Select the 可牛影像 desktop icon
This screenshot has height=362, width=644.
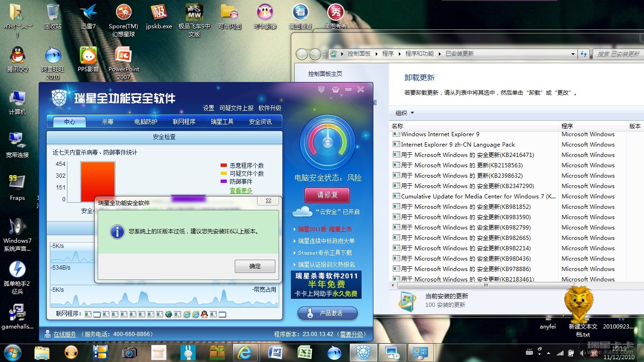pyautogui.click(x=265, y=17)
